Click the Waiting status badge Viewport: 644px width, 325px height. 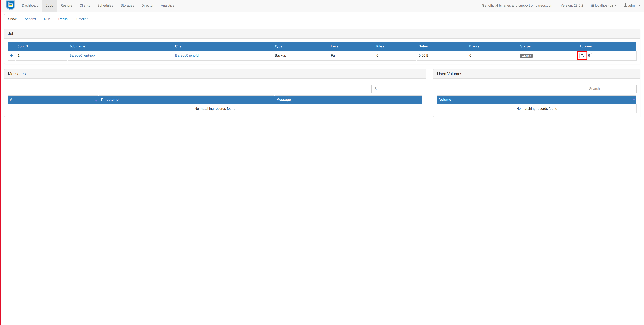point(526,56)
